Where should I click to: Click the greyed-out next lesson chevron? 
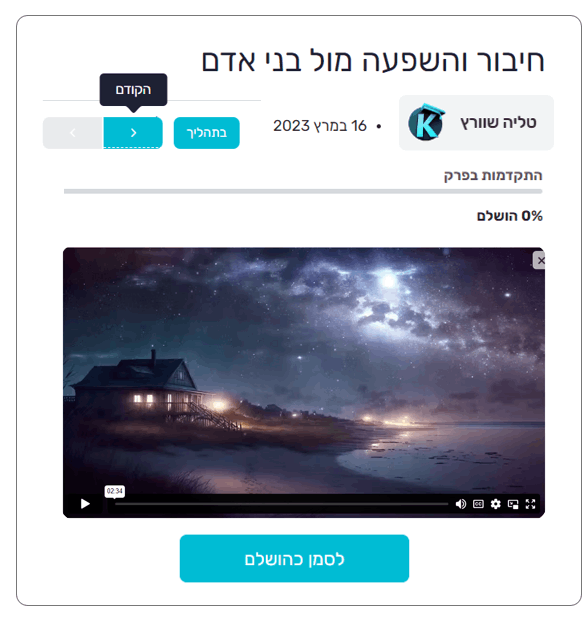[x=73, y=133]
